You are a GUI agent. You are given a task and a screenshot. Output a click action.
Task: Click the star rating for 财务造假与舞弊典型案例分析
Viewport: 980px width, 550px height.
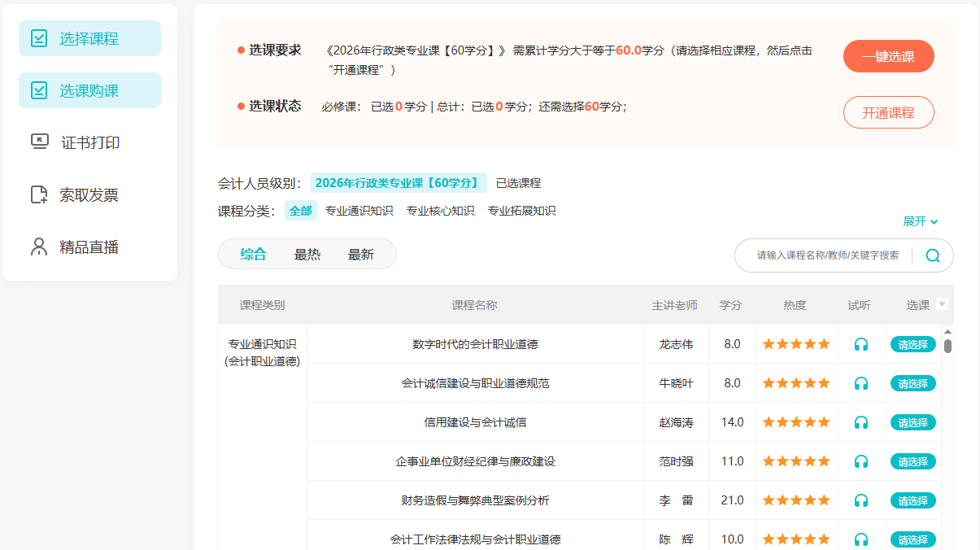pyautogui.click(x=796, y=500)
